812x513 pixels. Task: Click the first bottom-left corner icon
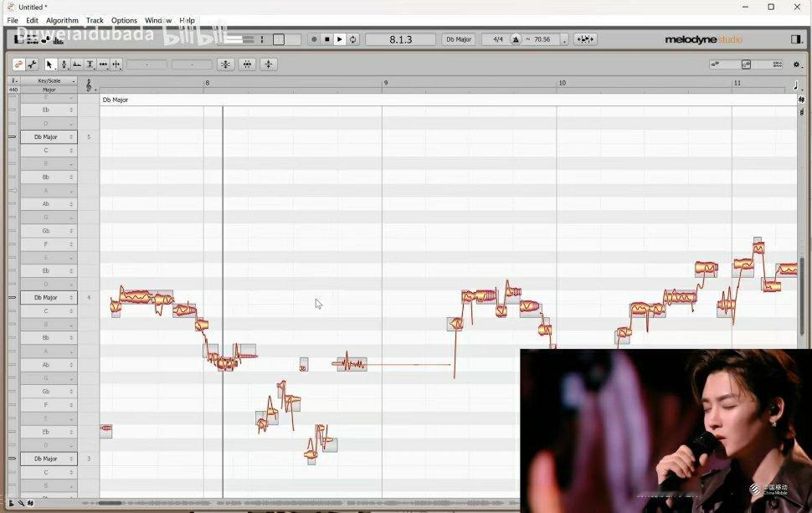click(12, 503)
